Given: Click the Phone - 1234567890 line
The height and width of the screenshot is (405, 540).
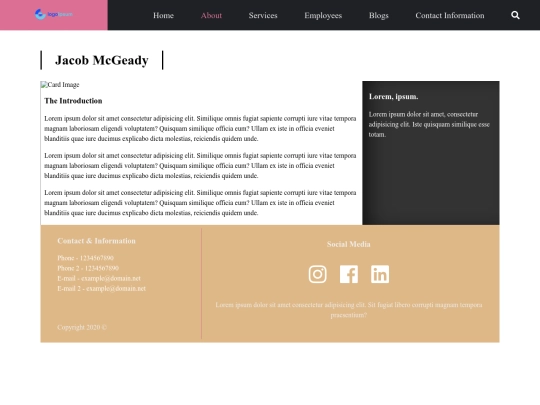Looking at the screenshot, I should pos(85,258).
